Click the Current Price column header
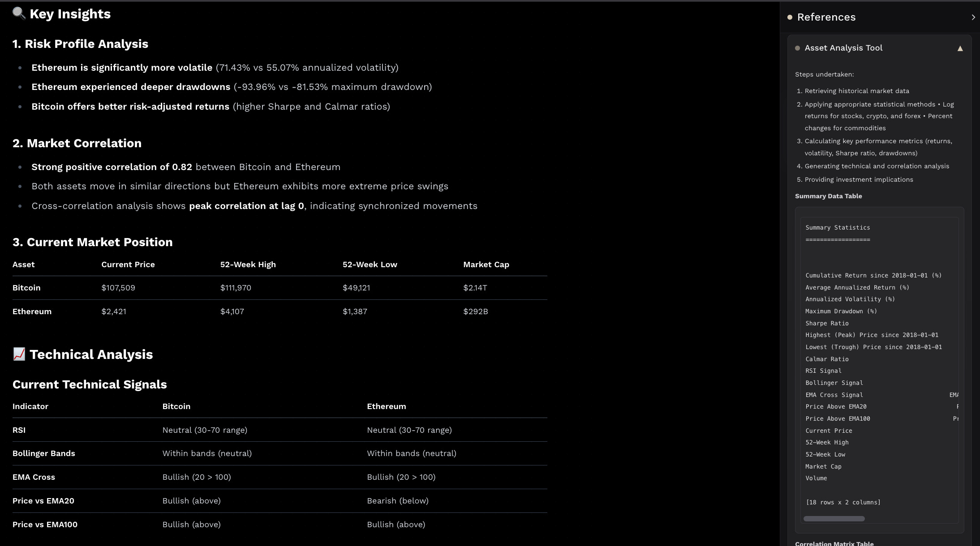The height and width of the screenshot is (546, 980). tap(128, 264)
